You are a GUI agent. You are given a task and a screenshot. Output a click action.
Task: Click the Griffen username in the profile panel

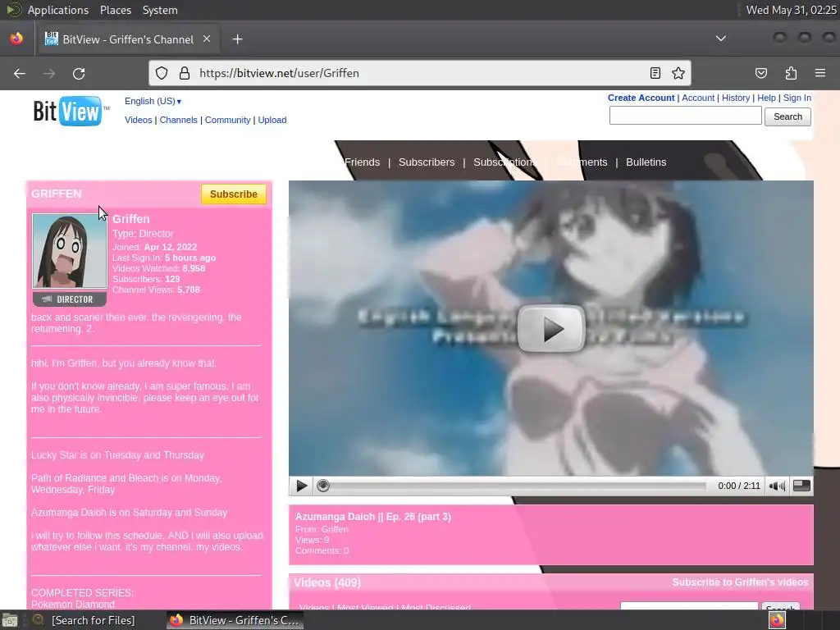click(x=130, y=219)
